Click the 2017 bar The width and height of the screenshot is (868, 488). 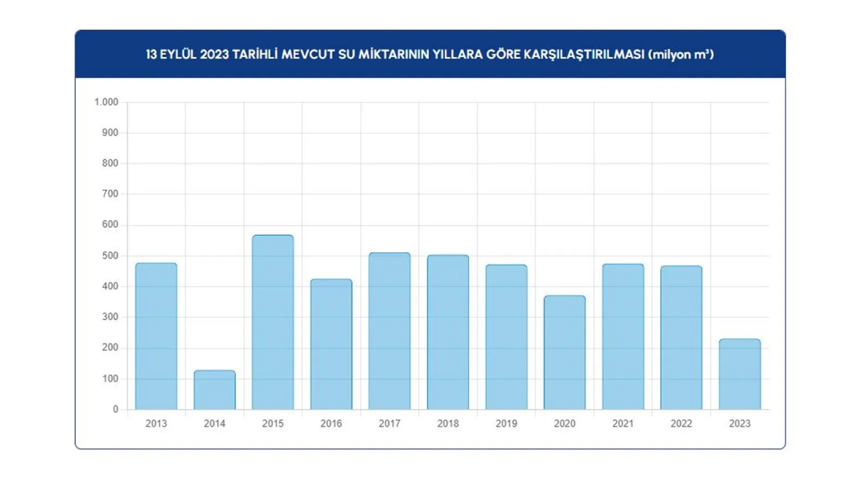pyautogui.click(x=389, y=331)
